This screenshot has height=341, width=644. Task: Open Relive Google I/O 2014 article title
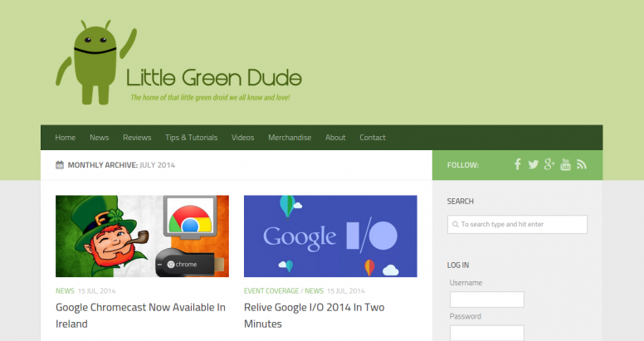[315, 315]
